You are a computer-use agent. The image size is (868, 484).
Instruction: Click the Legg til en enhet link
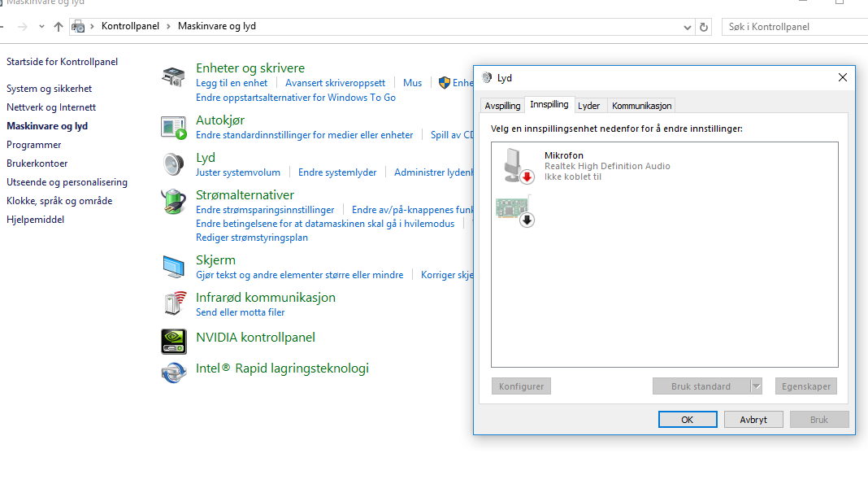[x=232, y=83]
